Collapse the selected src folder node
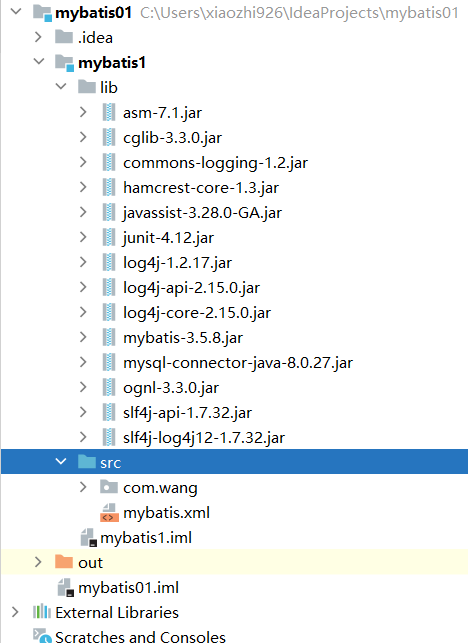 61,461
